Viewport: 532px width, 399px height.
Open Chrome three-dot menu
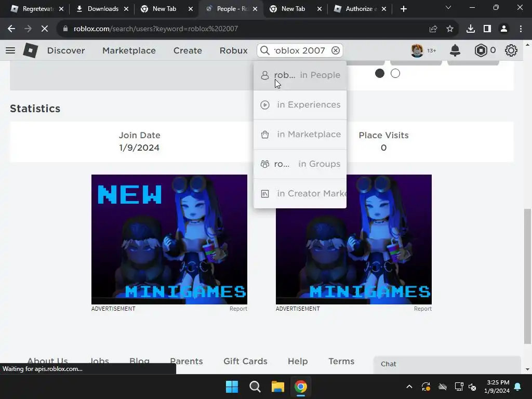[x=521, y=29]
